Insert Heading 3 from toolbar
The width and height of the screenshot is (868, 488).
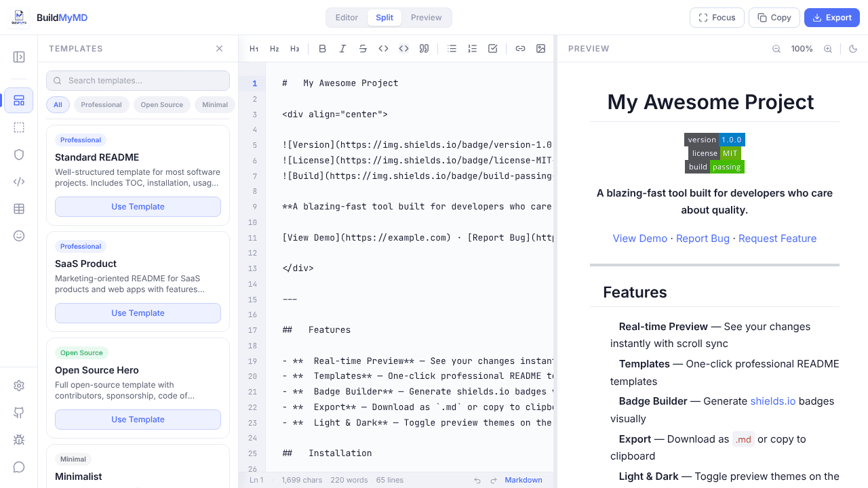point(294,49)
